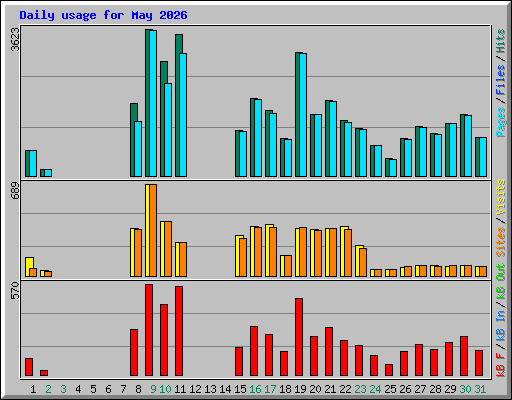Click the day 21 axis label
Viewport: 512px width, 400px height.
(x=330, y=389)
